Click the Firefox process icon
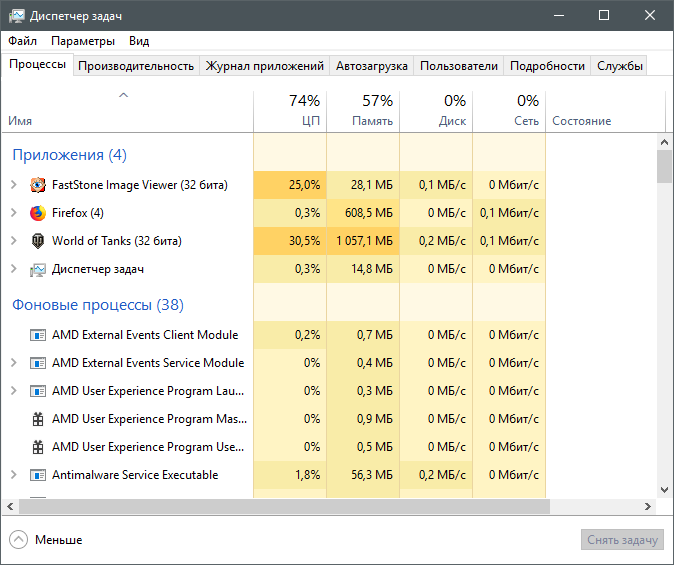 click(38, 213)
